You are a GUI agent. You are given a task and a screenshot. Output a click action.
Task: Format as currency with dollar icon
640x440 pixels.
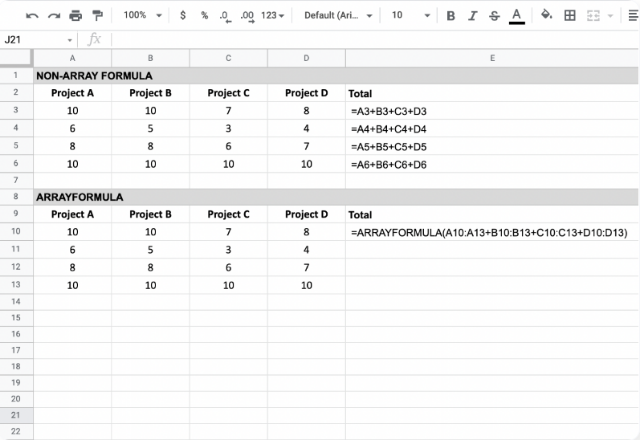point(183,16)
